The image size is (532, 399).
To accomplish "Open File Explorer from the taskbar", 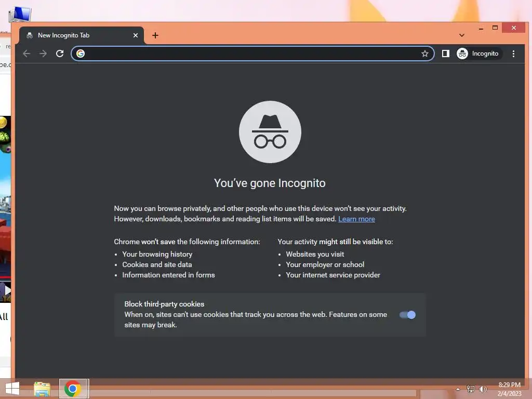I will (42, 389).
